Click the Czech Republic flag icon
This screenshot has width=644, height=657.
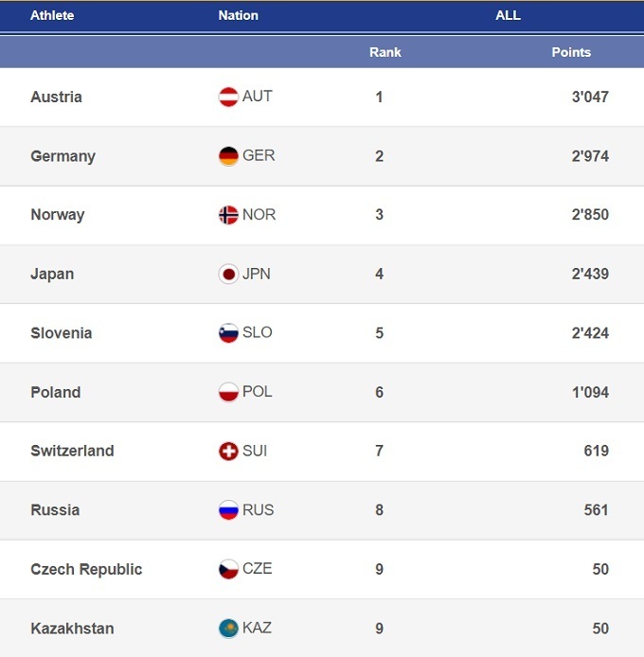pyautogui.click(x=228, y=570)
